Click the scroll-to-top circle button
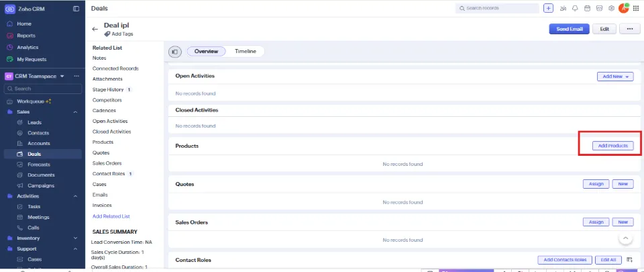 (x=625, y=238)
